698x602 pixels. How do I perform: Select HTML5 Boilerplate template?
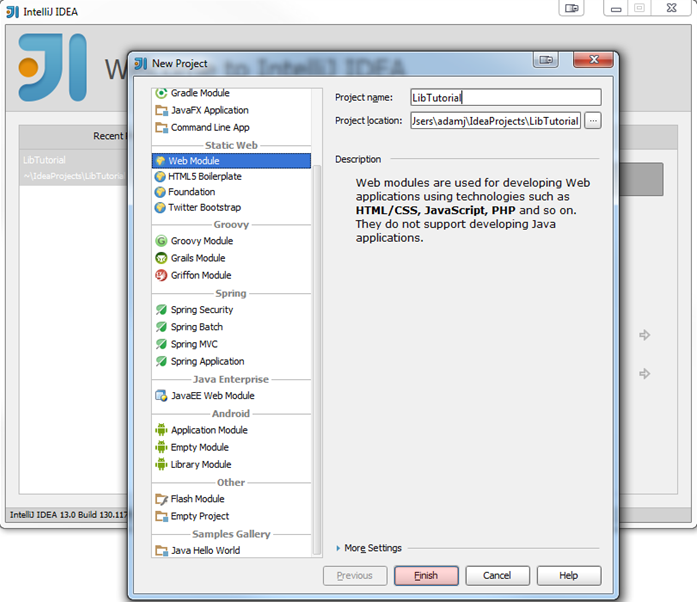click(x=231, y=177)
